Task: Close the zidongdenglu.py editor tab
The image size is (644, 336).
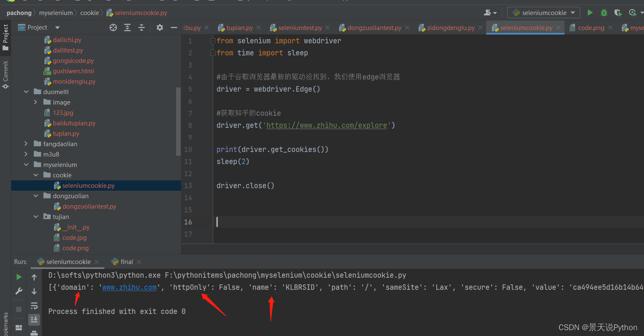Action: tap(480, 27)
